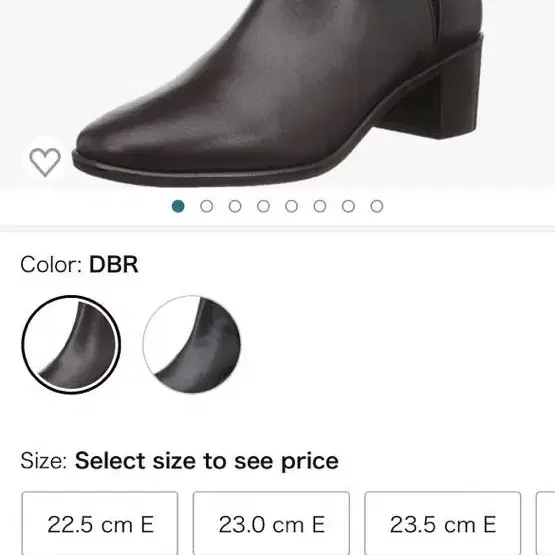Jump to sixth product image dot
Image resolution: width=555 pixels, height=555 pixels.
320,206
